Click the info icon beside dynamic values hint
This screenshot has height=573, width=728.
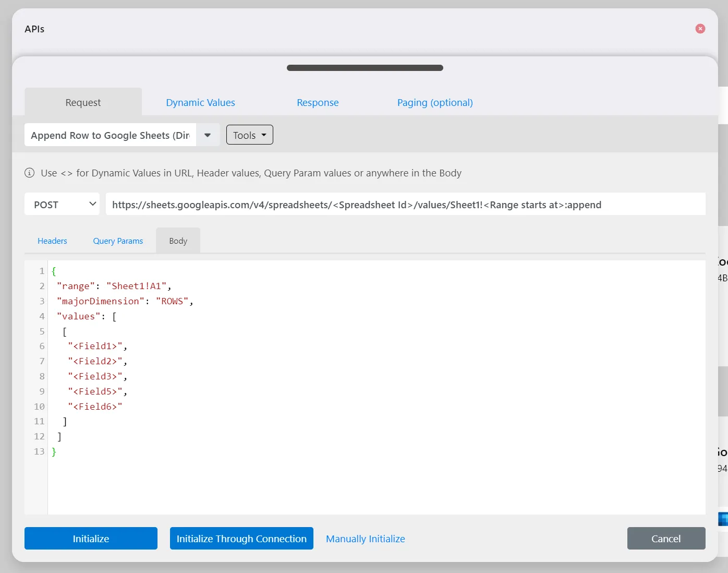(x=30, y=173)
